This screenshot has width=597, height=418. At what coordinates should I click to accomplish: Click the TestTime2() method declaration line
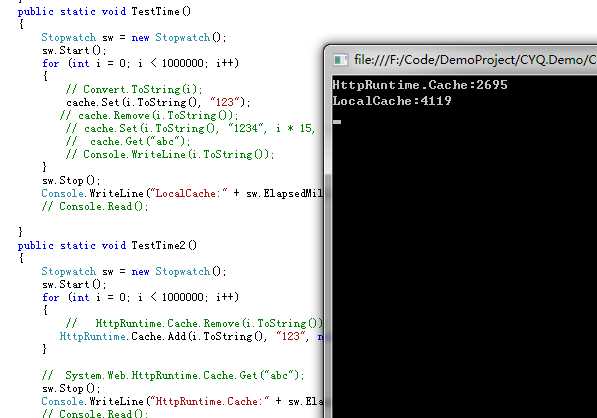(107, 246)
